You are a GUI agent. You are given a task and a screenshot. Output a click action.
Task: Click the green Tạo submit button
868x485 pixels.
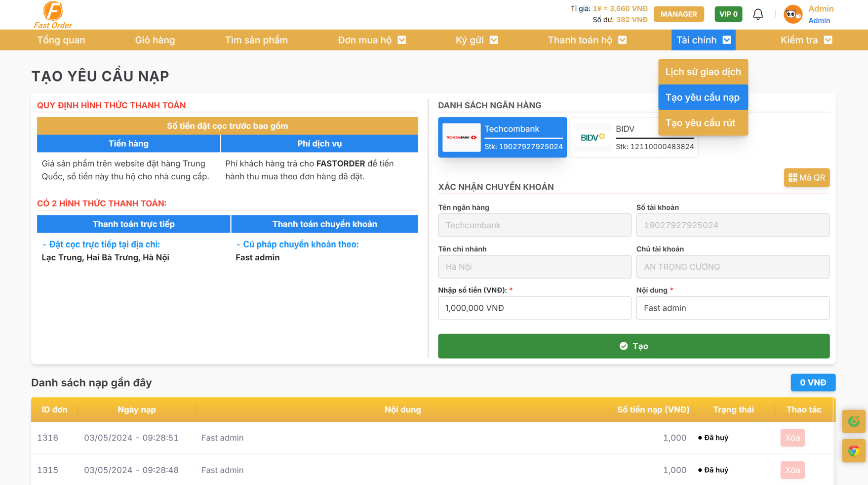[633, 346]
